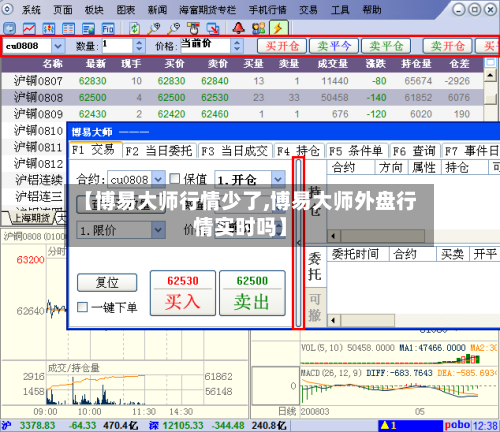Click the yellow warning triangle in status bar
The width and height of the screenshot is (500, 432).
coord(385,425)
